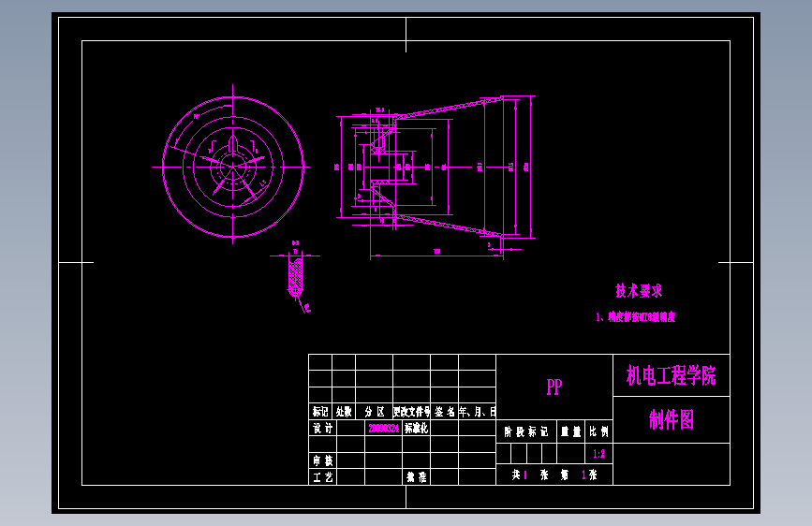Click the 分区 column header
Image resolution: width=812 pixels, height=526 pixels.
click(375, 412)
